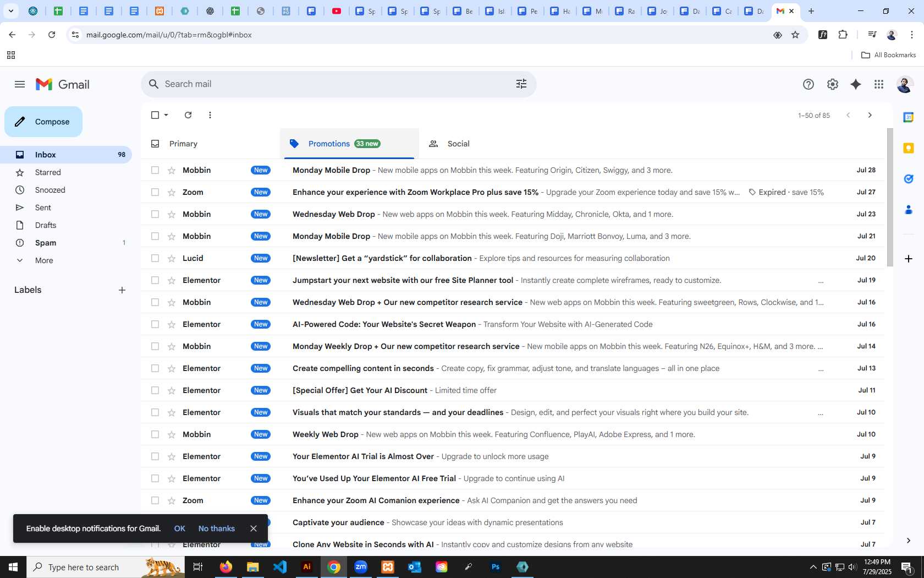Bookmark this page with the star icon
924x578 pixels.
point(795,35)
